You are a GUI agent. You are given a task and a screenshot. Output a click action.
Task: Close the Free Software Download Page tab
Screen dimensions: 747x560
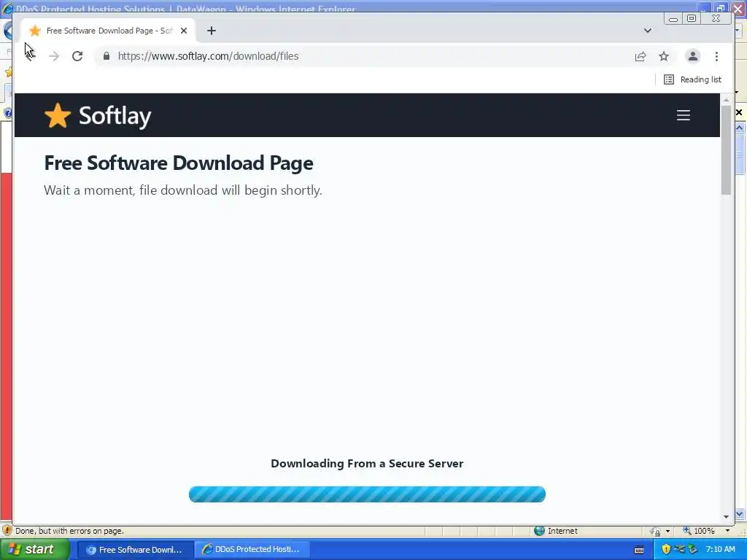pos(184,31)
